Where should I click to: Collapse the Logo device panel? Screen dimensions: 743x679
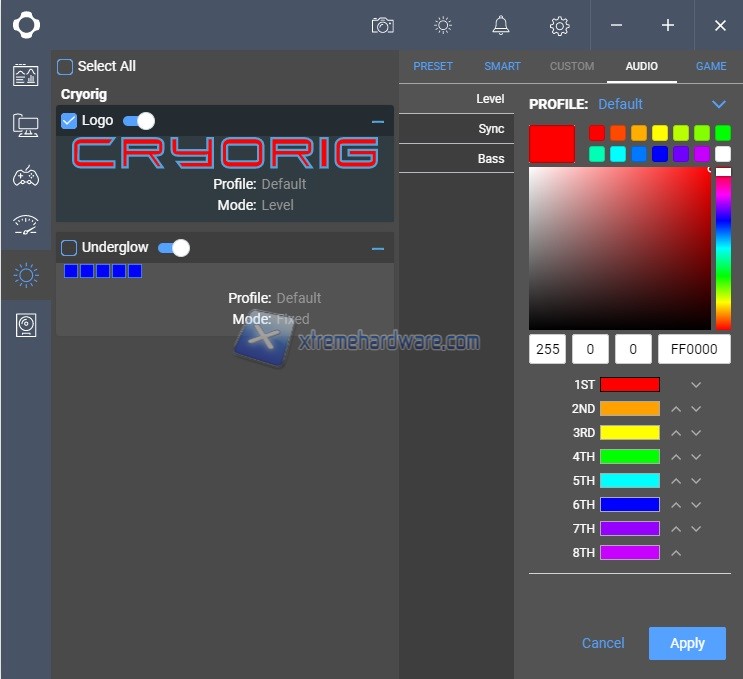(377, 122)
